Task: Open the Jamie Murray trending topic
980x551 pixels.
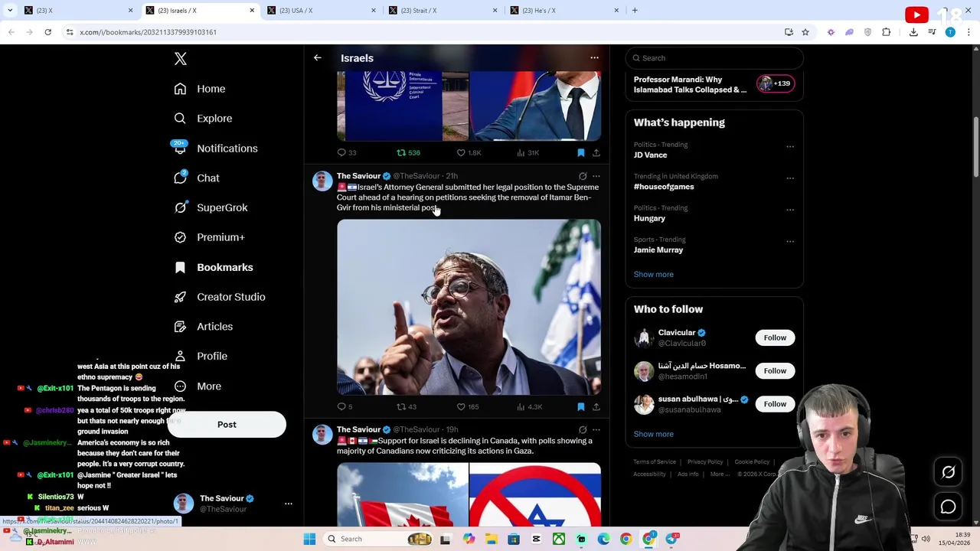Action: pos(658,250)
